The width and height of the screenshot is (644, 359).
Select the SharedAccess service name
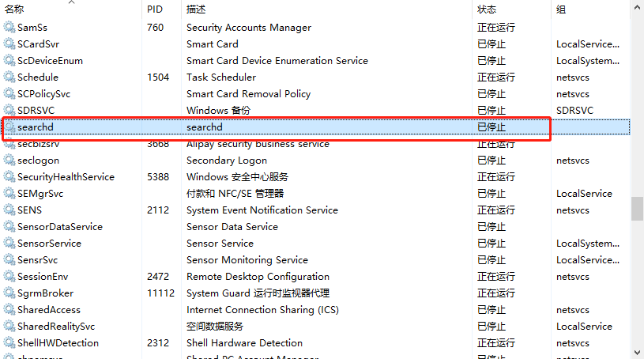pyautogui.click(x=49, y=310)
